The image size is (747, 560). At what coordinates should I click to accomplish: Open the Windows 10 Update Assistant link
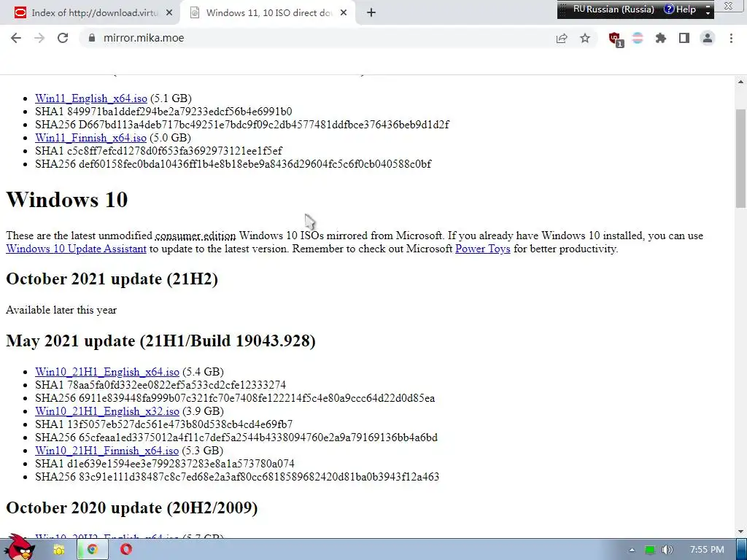point(76,249)
